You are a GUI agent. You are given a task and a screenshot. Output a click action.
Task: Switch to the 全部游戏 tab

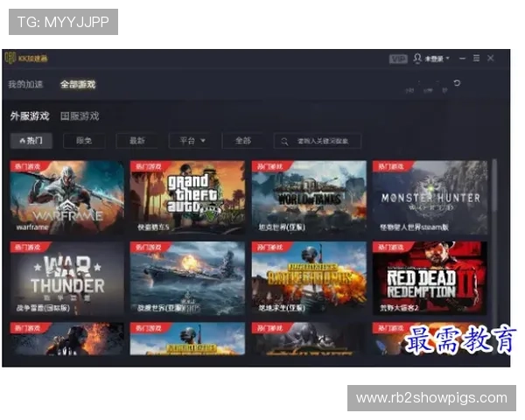78,84
